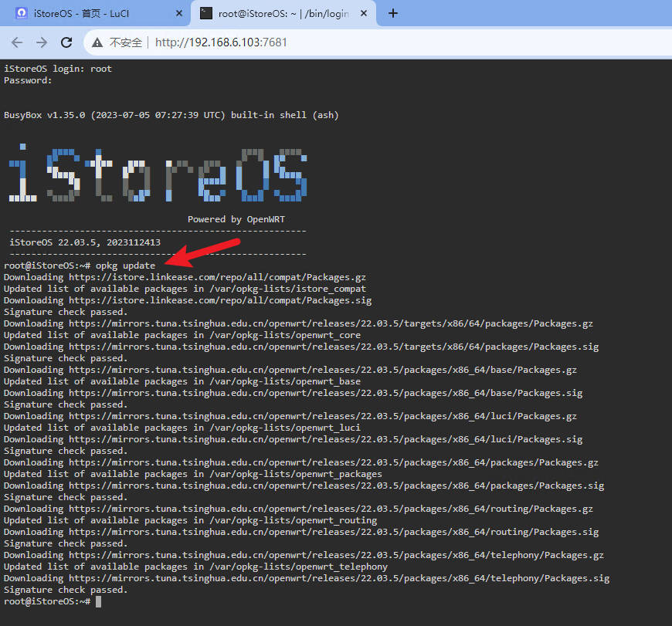Click the x86_64/routing/Packages.gz download line
The width and height of the screenshot is (672, 626).
[x=298, y=508]
